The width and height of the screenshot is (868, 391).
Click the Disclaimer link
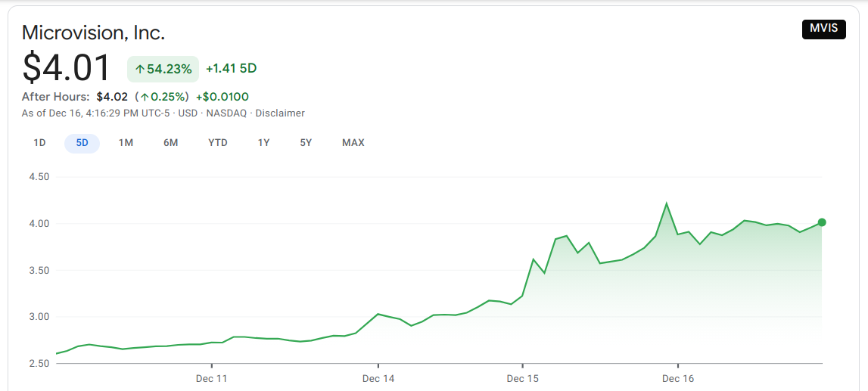click(280, 113)
